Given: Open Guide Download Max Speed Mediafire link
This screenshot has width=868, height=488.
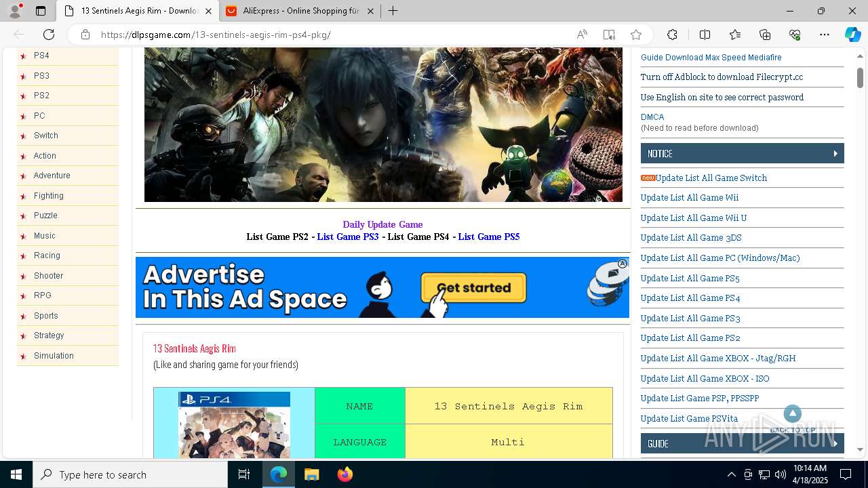Looking at the screenshot, I should (x=711, y=58).
